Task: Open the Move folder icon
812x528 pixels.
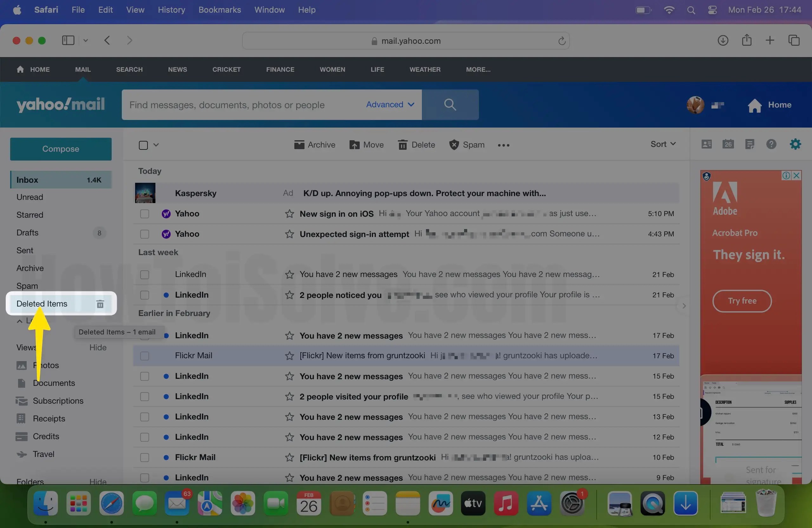Action: click(x=366, y=145)
